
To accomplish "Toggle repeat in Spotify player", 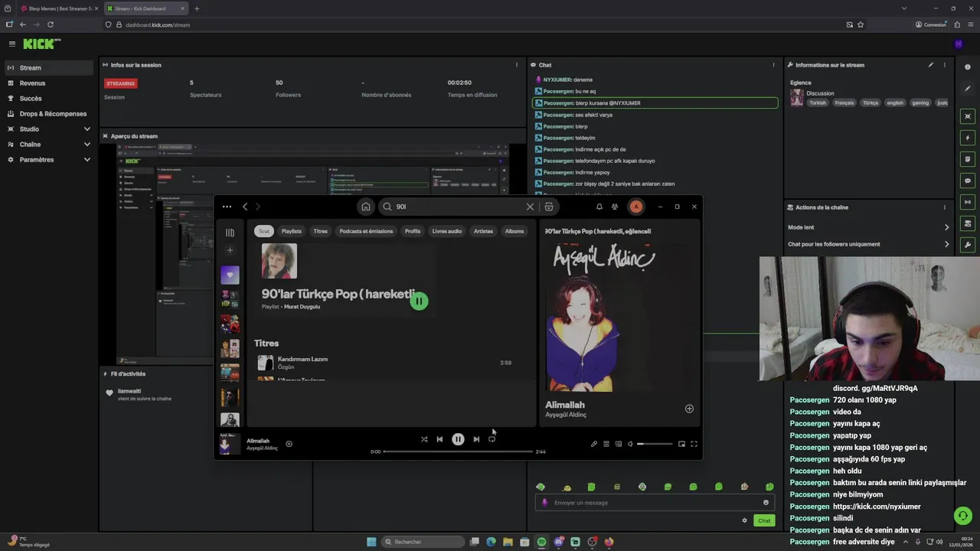I will pyautogui.click(x=492, y=439).
